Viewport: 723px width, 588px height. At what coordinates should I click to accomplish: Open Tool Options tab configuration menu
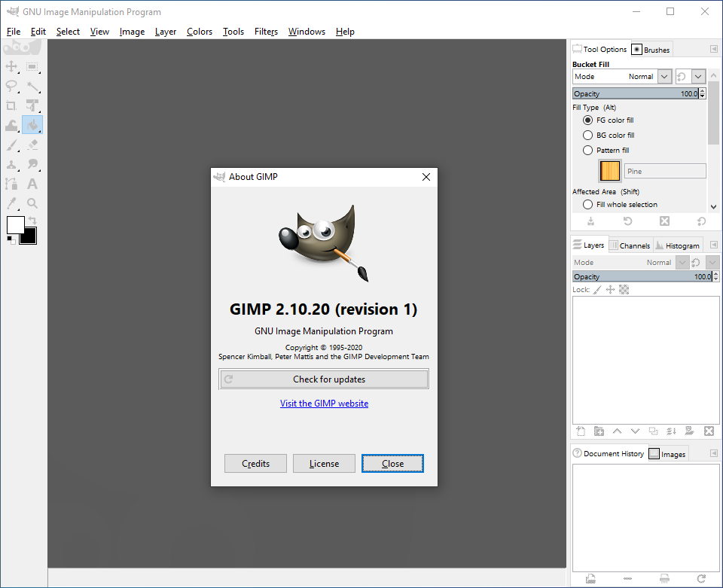(714, 49)
